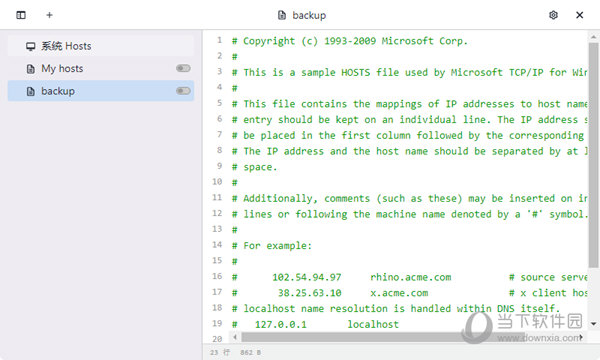Select the 系统 Hosts item
This screenshot has width=600, height=360.
tap(101, 46)
